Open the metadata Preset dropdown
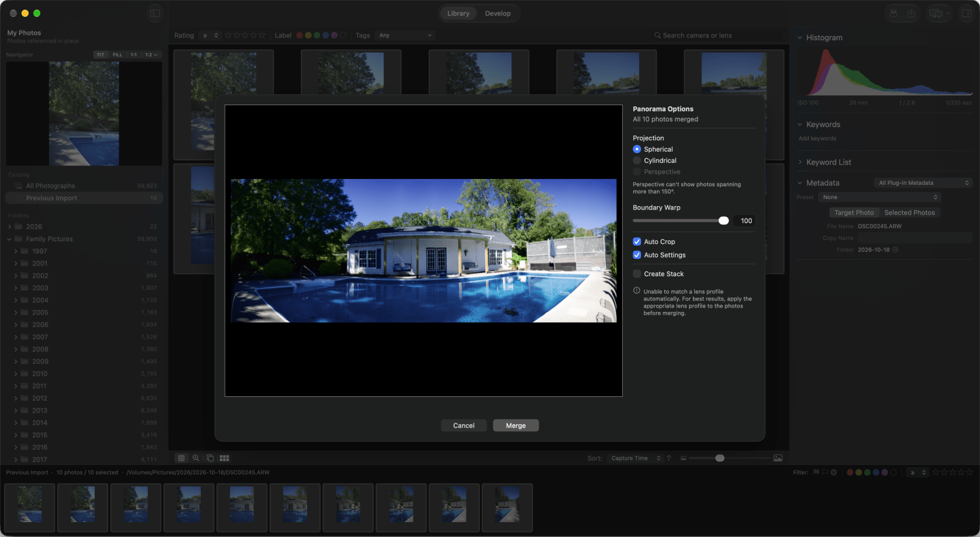 880,197
